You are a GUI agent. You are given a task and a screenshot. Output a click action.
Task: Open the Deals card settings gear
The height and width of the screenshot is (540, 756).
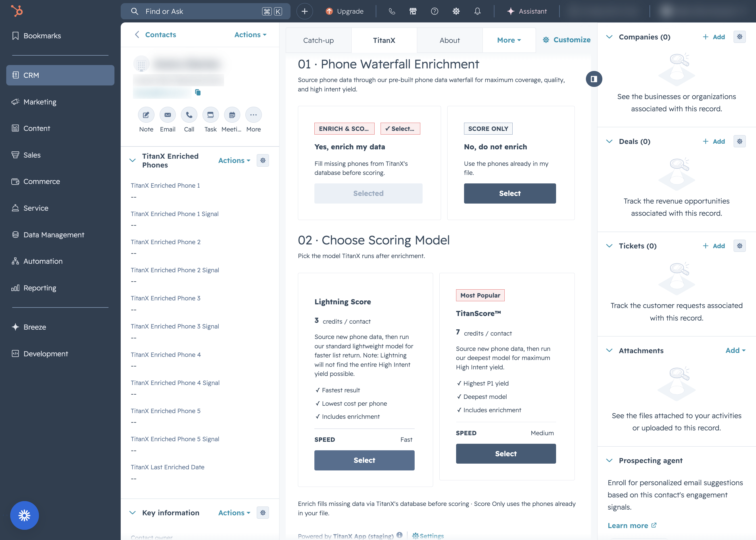(739, 141)
